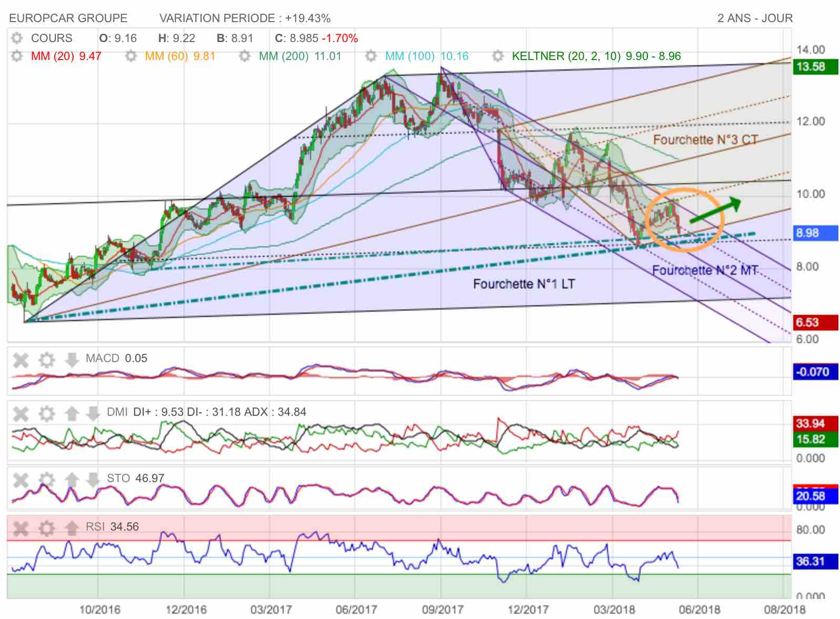Click the DMI DI+ 9.53 readout
Screen dimensions: 840x619
tap(158, 412)
